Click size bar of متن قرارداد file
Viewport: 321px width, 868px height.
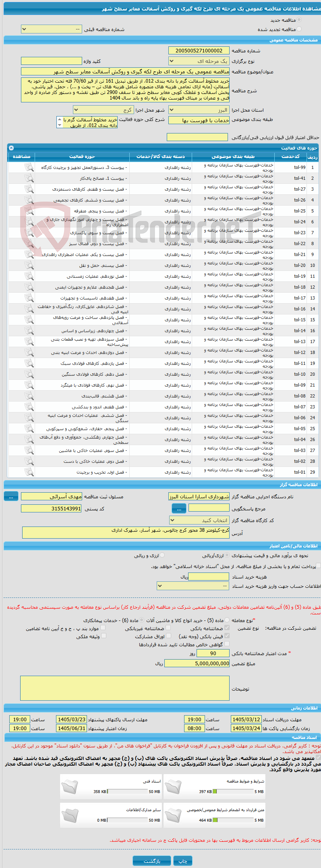pyautogui.click(x=233, y=820)
